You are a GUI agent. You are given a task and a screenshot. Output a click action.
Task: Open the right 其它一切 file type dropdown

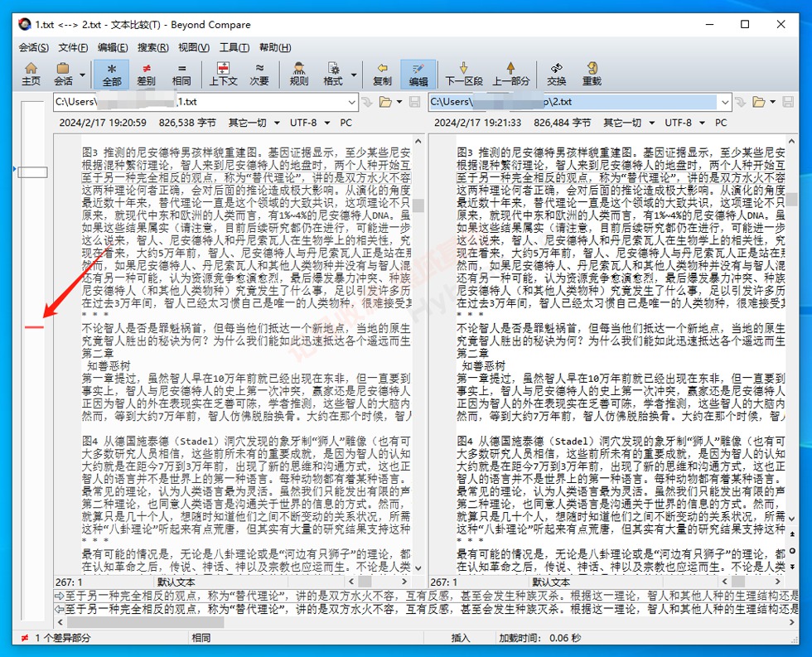pos(629,123)
